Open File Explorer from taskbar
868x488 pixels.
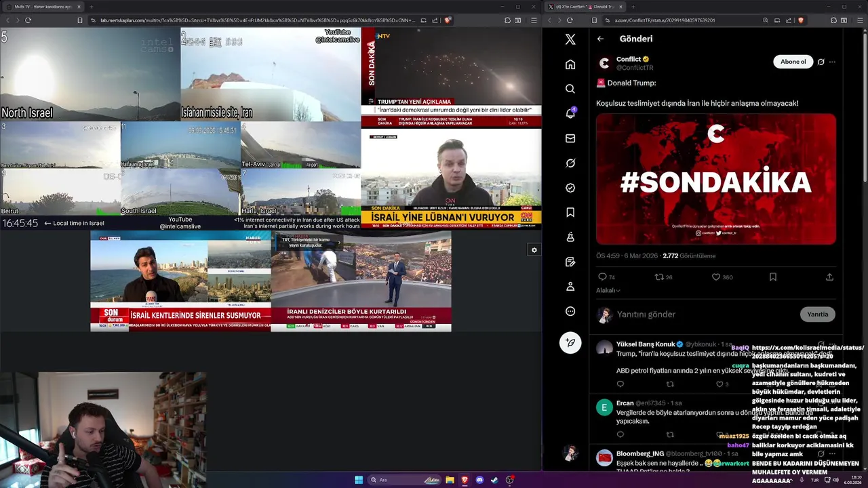point(450,480)
